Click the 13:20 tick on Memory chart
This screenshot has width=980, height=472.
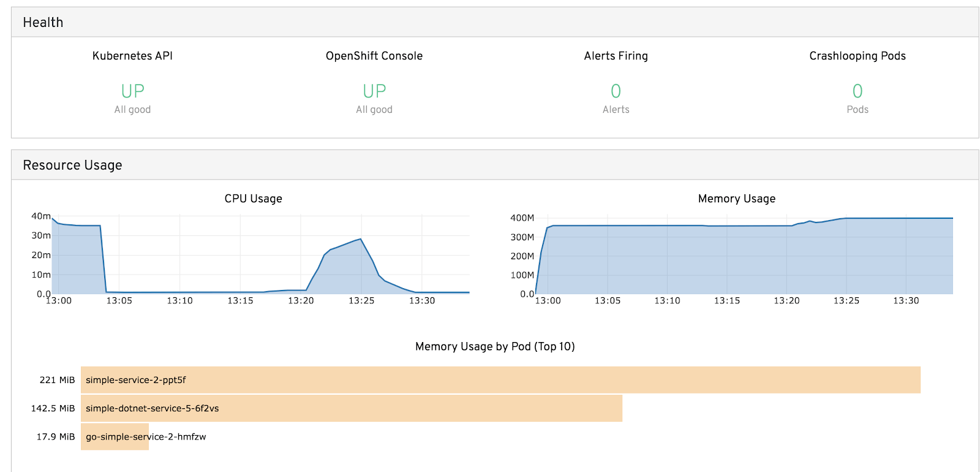786,301
